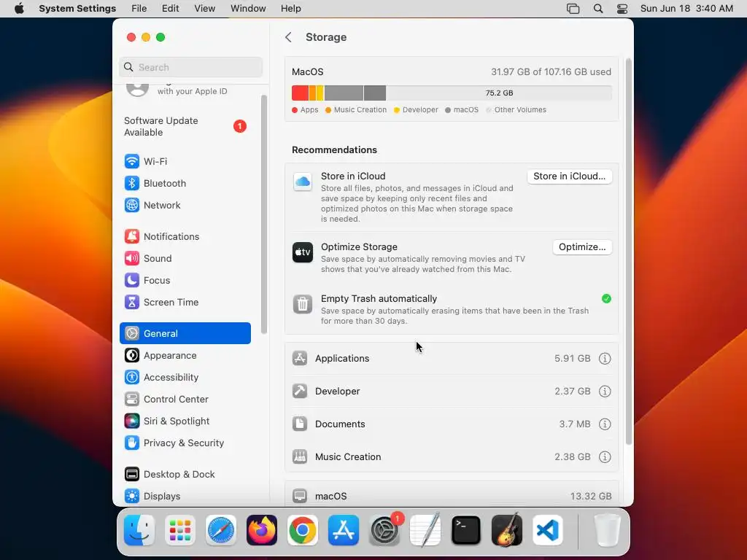Open App Store from the Dock
Screen dimensions: 747x560
pyautogui.click(x=344, y=530)
